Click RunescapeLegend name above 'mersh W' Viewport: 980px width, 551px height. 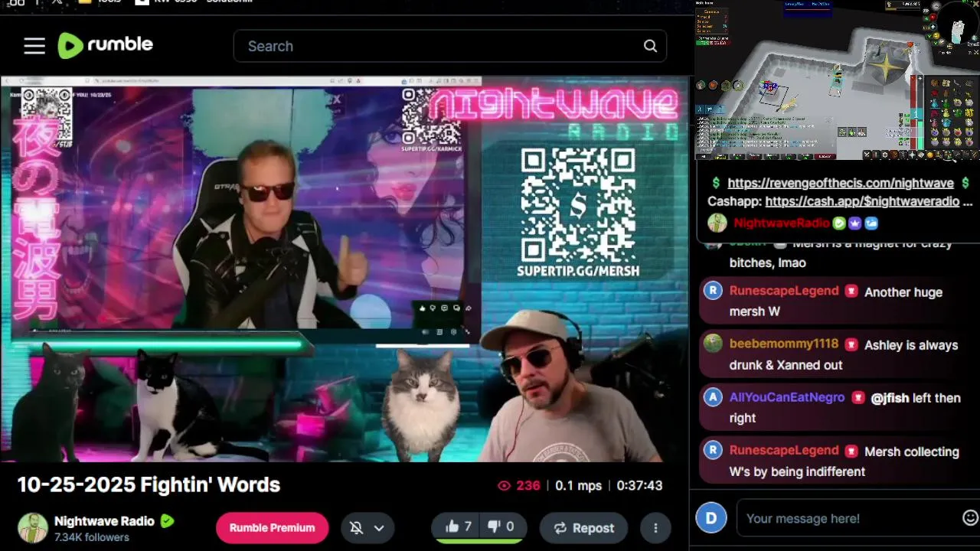coord(784,291)
